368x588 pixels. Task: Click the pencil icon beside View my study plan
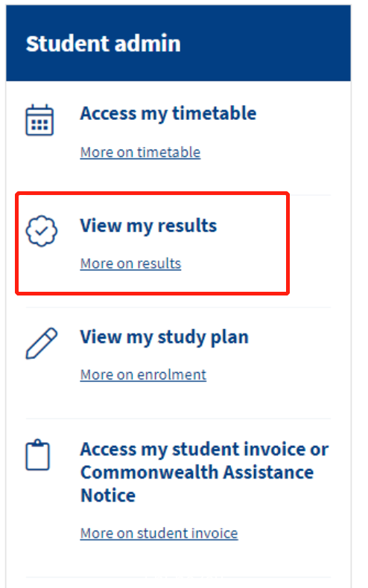coord(41,343)
